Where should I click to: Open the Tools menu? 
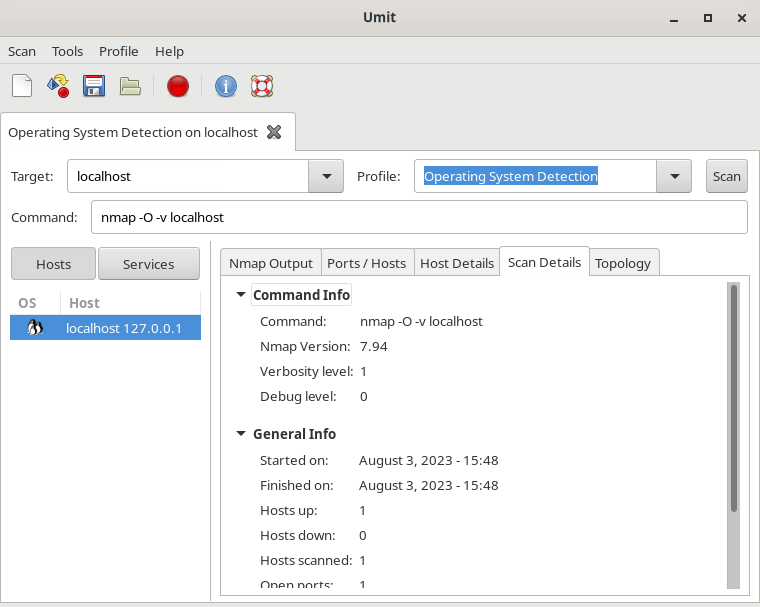[67, 51]
